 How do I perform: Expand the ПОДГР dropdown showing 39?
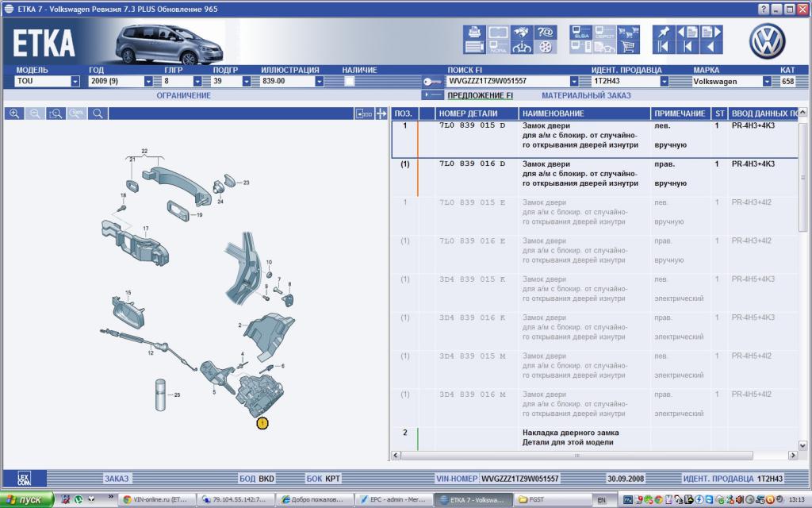[x=247, y=82]
